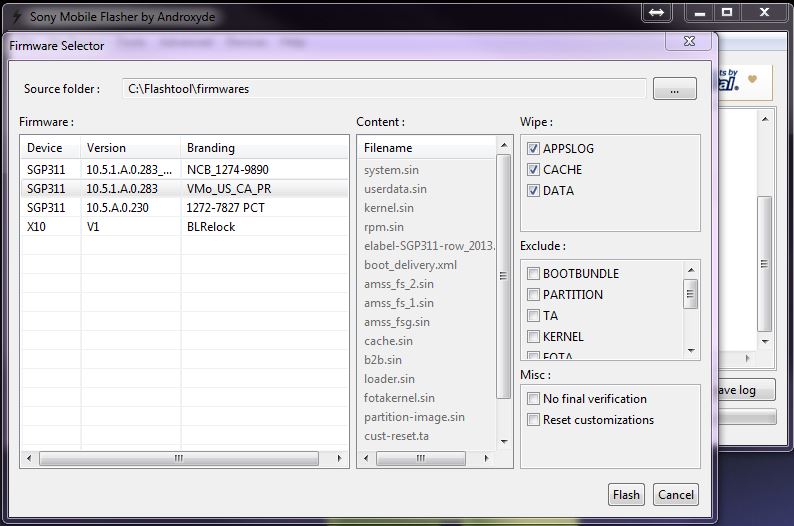
Task: Click Firmware table horizontal scrollbar thumb
Action: click(x=179, y=458)
